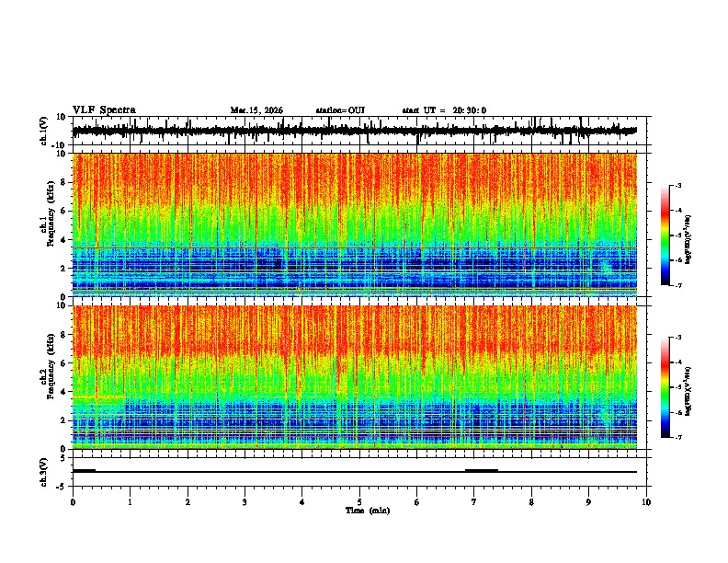728x563 pixels.
Task: Click the "2" kHz tick on ch.1 frequency axis
Action: pos(63,269)
